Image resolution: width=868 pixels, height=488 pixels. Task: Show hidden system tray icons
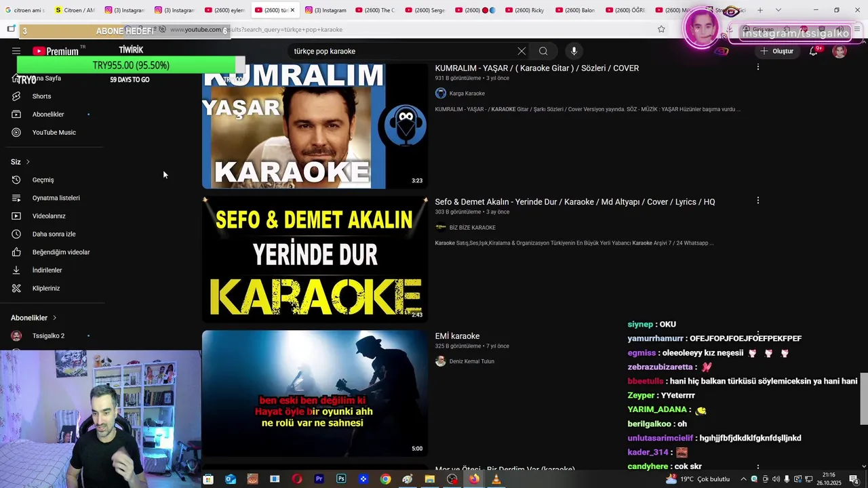[x=743, y=479]
